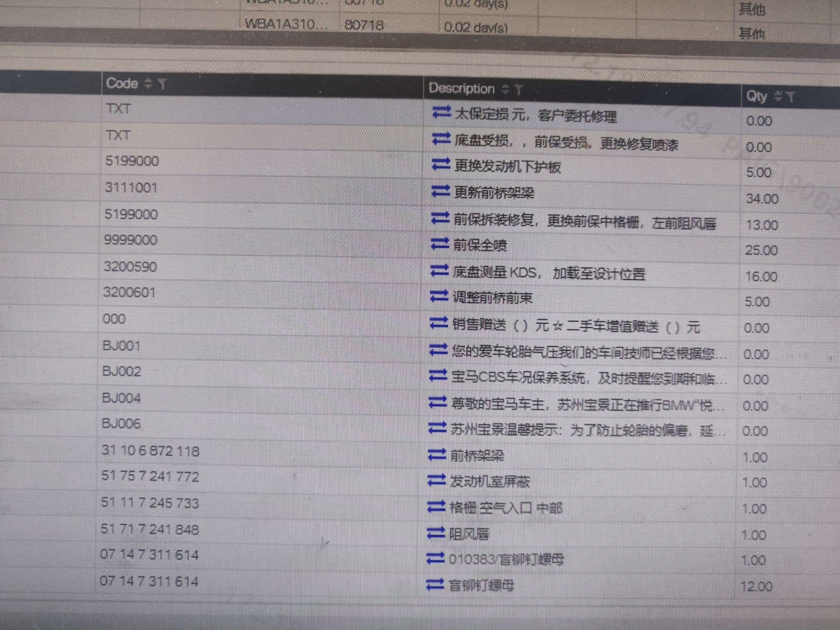Click swap arrows icon beside 格栅 空气入口 中部
The width and height of the screenshot is (840, 630).
[x=436, y=506]
